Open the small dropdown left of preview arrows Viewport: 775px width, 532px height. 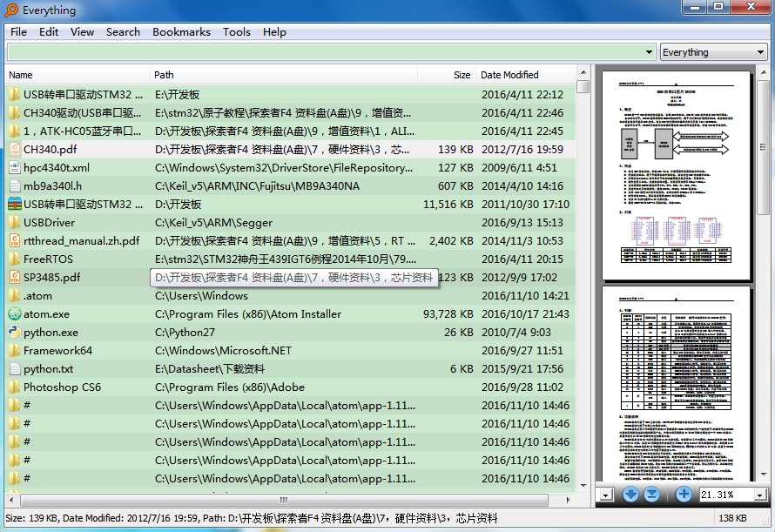[606, 495]
